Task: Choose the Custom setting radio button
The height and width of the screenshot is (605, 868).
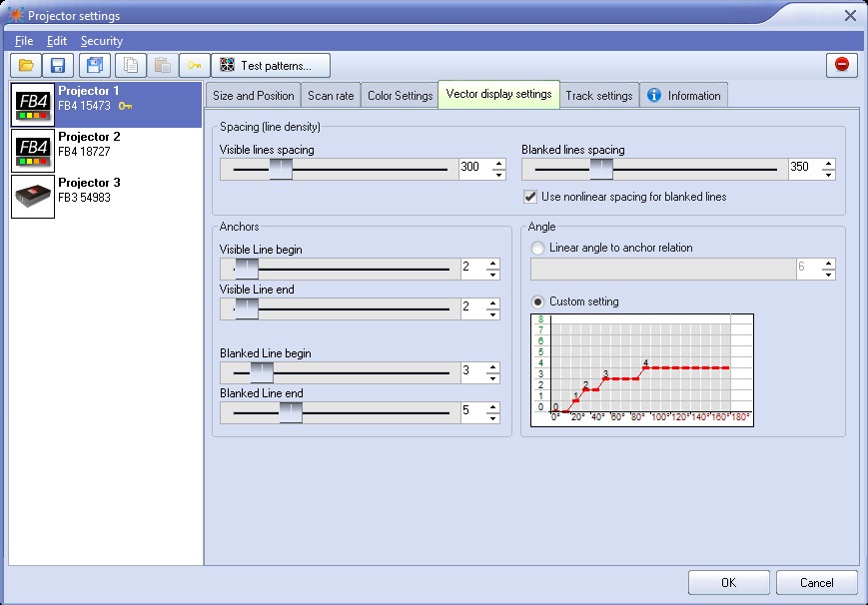Action: 538,302
